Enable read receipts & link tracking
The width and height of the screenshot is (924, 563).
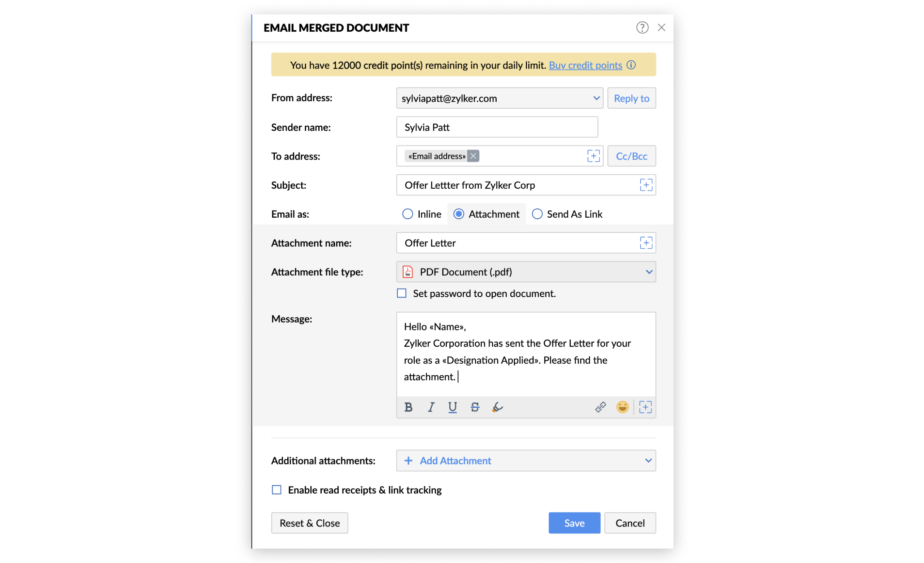pyautogui.click(x=277, y=490)
